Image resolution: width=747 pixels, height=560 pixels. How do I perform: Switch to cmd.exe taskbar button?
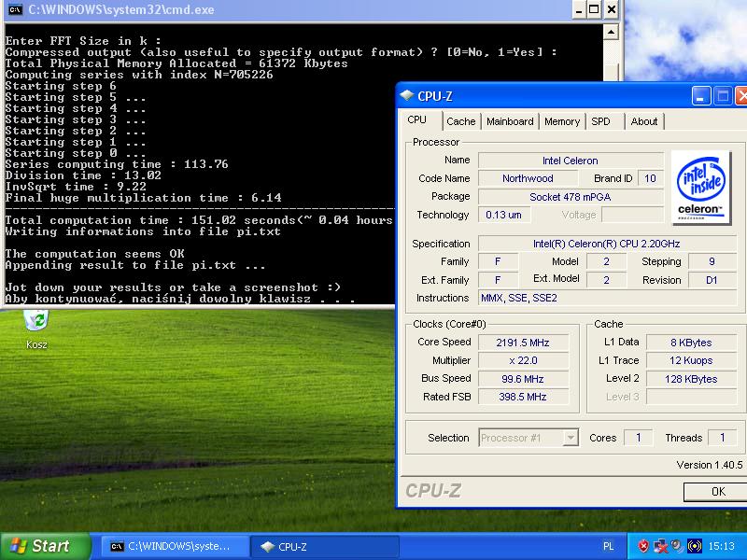(x=175, y=546)
